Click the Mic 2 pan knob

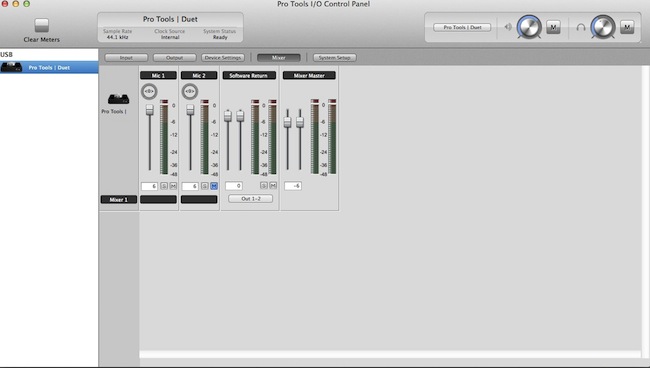(190, 92)
